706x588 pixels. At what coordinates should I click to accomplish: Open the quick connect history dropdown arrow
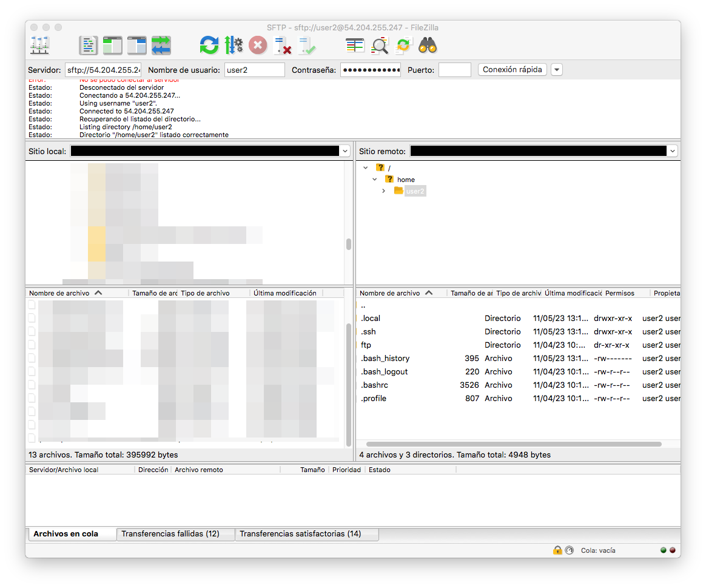[x=556, y=70]
